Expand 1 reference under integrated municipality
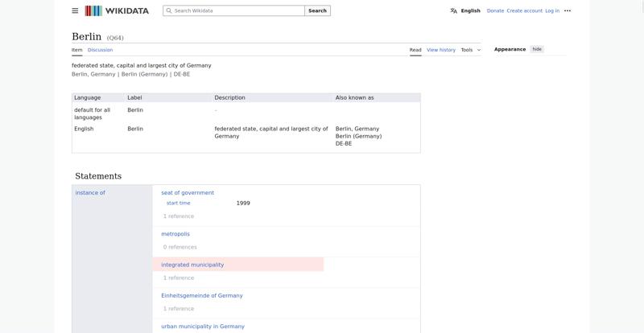 [x=178, y=277]
